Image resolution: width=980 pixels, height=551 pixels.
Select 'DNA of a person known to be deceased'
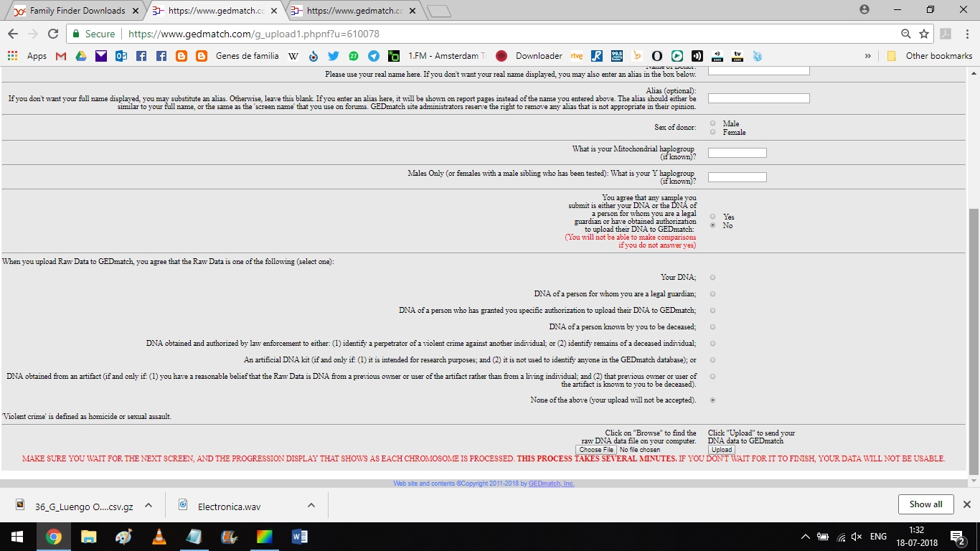coord(712,326)
